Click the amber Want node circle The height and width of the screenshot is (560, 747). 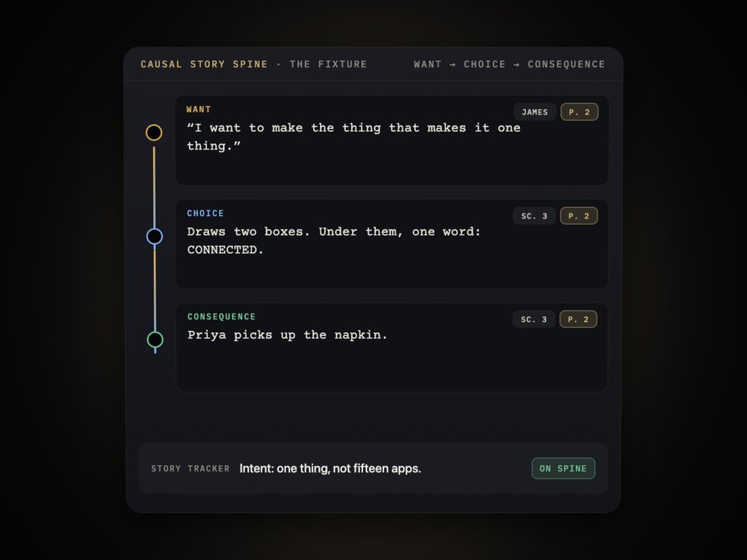tap(154, 132)
